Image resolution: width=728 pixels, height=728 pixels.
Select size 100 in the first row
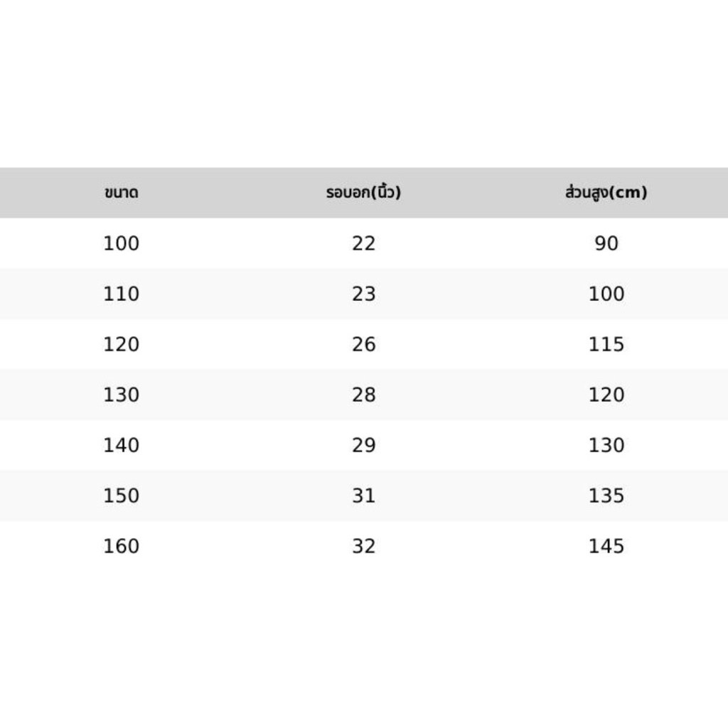point(121,243)
